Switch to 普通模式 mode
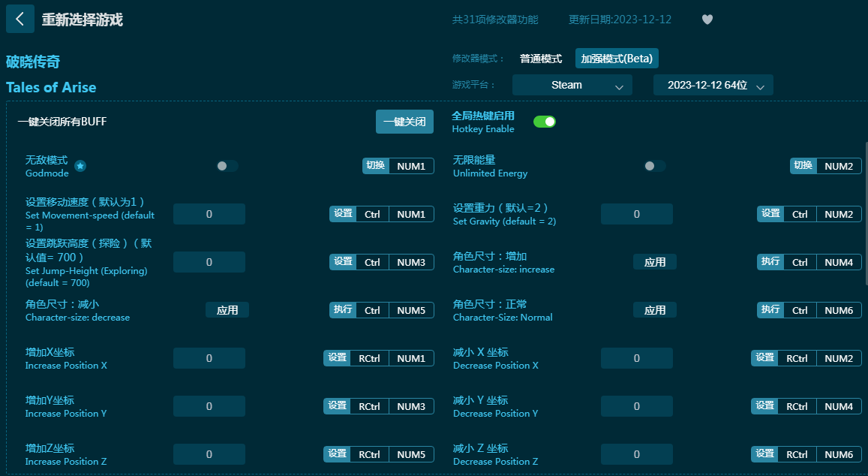The image size is (868, 476). point(541,58)
